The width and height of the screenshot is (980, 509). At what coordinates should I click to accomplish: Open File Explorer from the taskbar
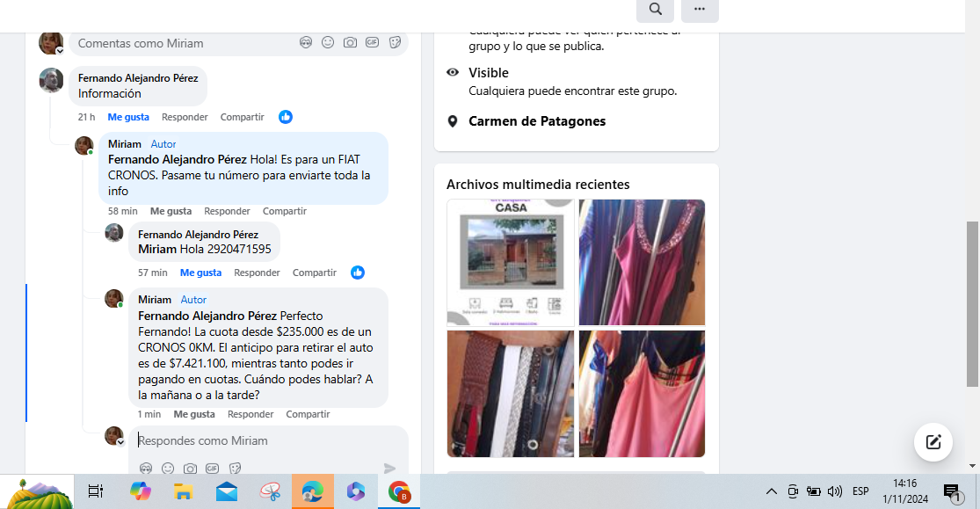tap(183, 491)
